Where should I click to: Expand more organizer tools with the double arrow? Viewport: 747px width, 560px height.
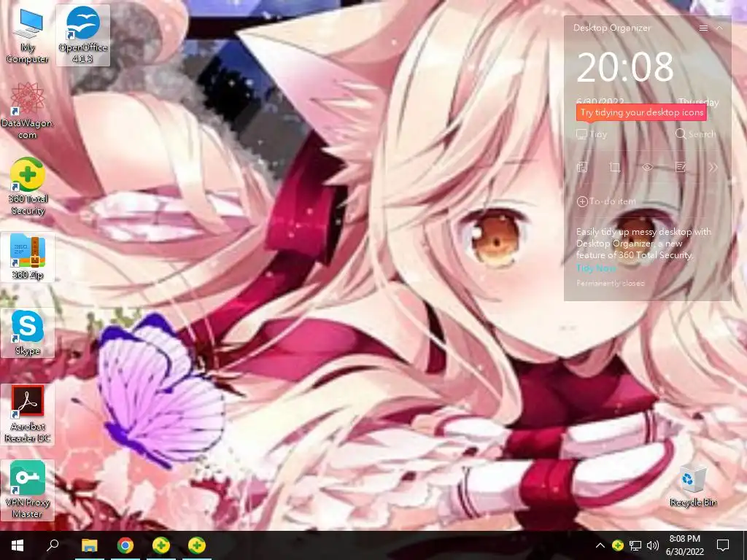tap(713, 167)
